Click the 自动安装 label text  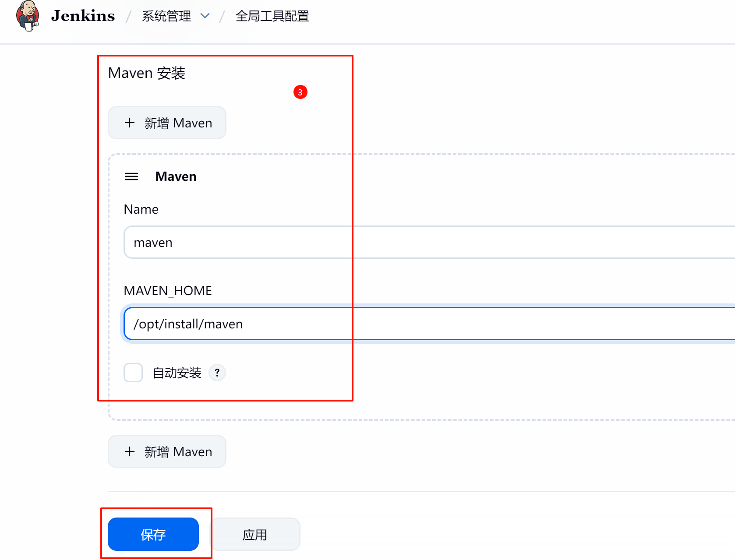pos(177,373)
